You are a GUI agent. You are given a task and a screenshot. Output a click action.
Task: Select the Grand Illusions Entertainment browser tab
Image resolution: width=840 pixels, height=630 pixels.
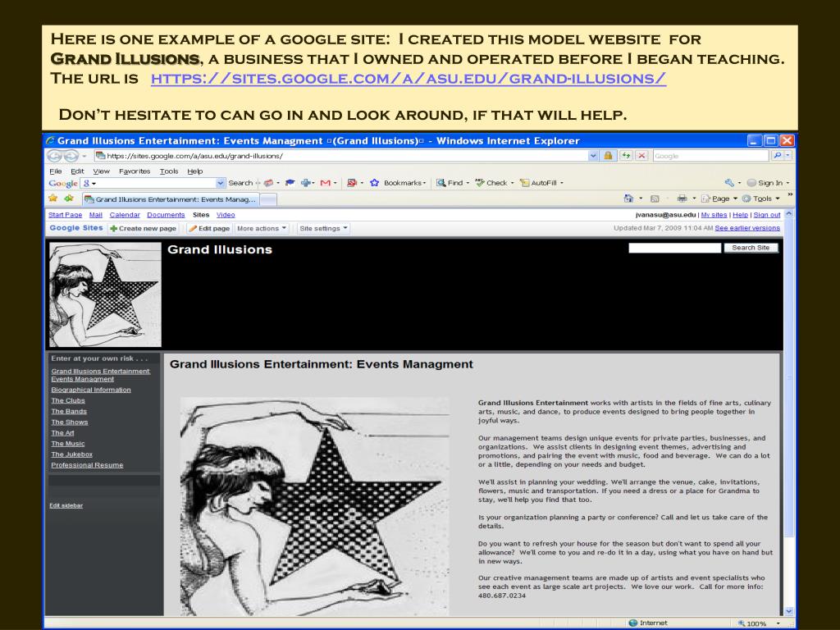[x=171, y=199]
